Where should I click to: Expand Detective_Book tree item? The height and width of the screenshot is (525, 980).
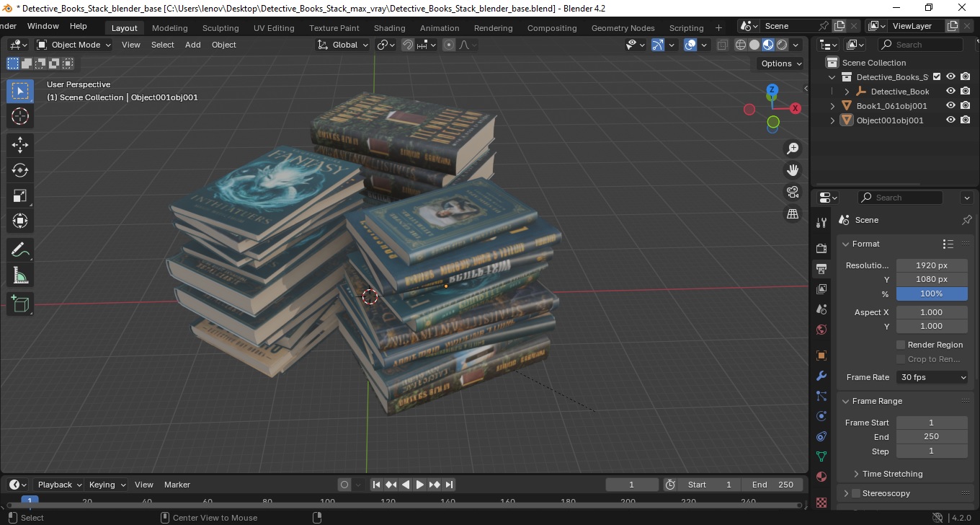pos(847,92)
